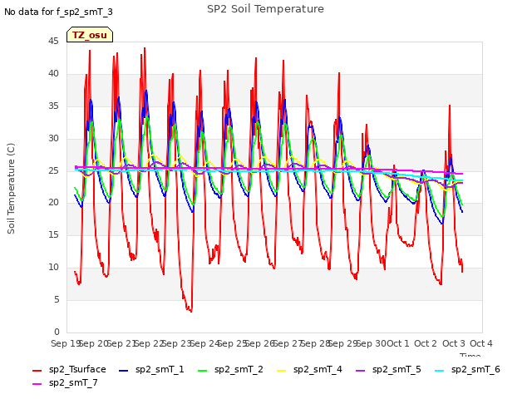Click the 5 y-axis tick label
The width and height of the screenshot is (532, 399).
57,299
